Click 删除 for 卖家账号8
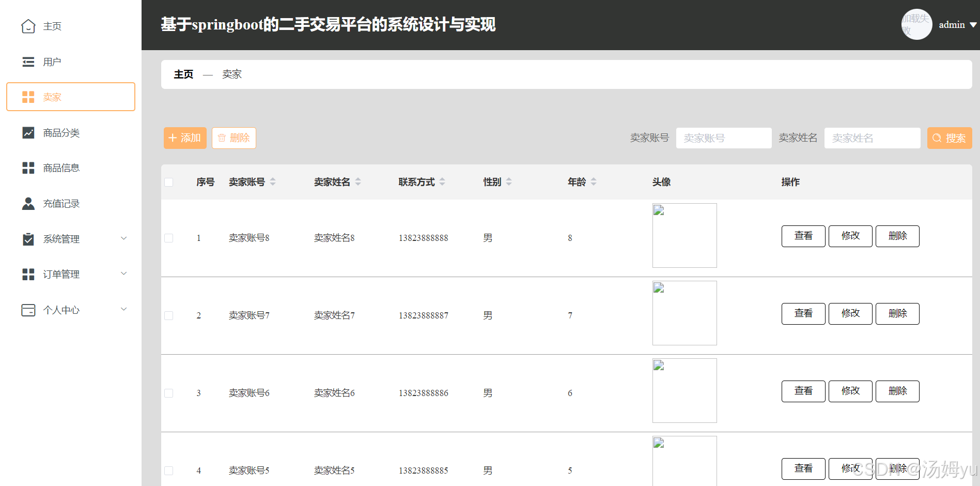This screenshot has height=486, width=980. coord(897,236)
